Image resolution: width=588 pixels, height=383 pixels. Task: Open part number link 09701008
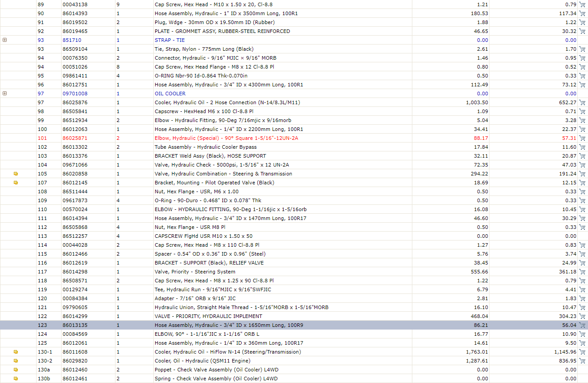click(75, 94)
